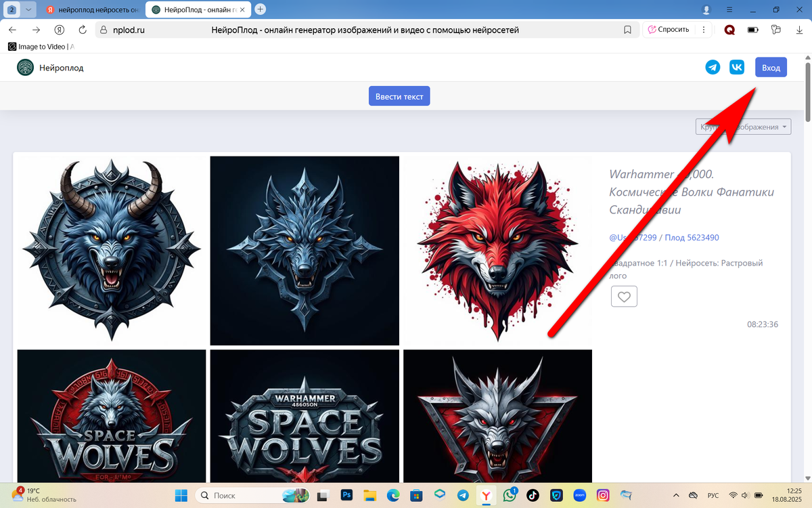
Task: Open Windows Start menu
Action: pyautogui.click(x=181, y=495)
